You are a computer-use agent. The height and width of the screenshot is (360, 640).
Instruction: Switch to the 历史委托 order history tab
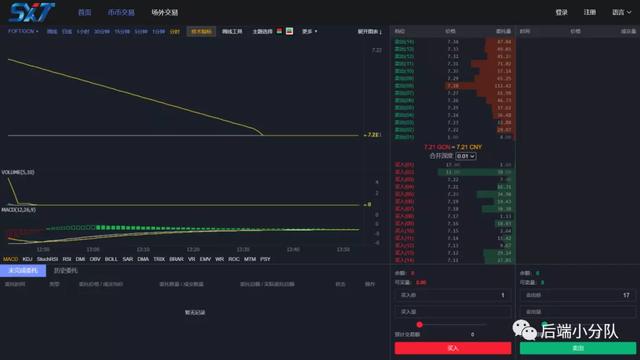point(66,271)
